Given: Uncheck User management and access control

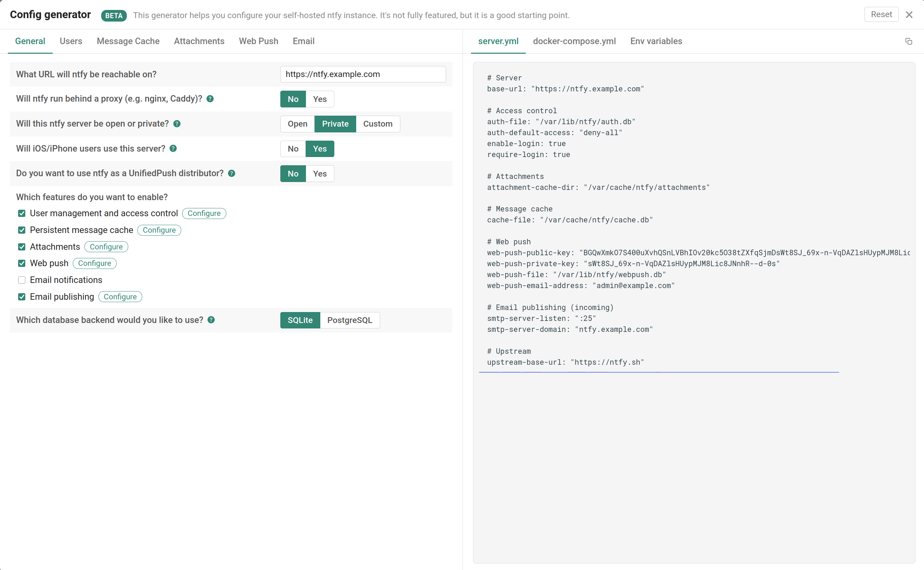Looking at the screenshot, I should click(22, 213).
